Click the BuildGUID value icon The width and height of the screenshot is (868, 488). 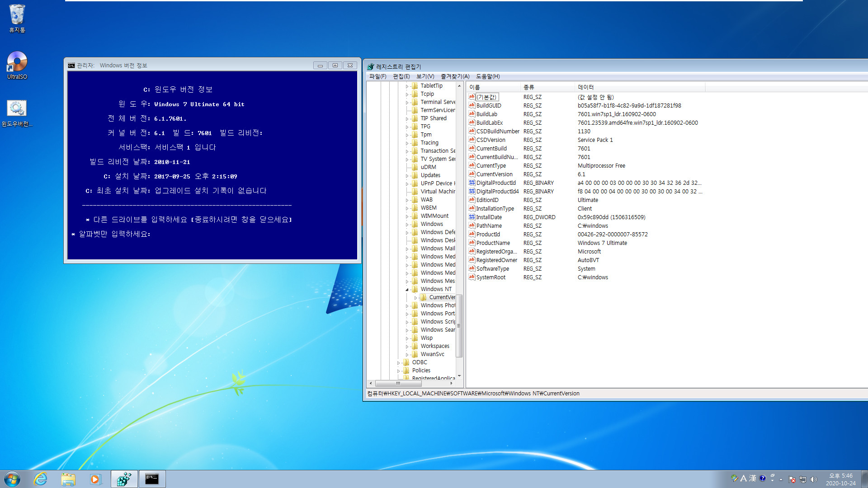[x=472, y=105]
